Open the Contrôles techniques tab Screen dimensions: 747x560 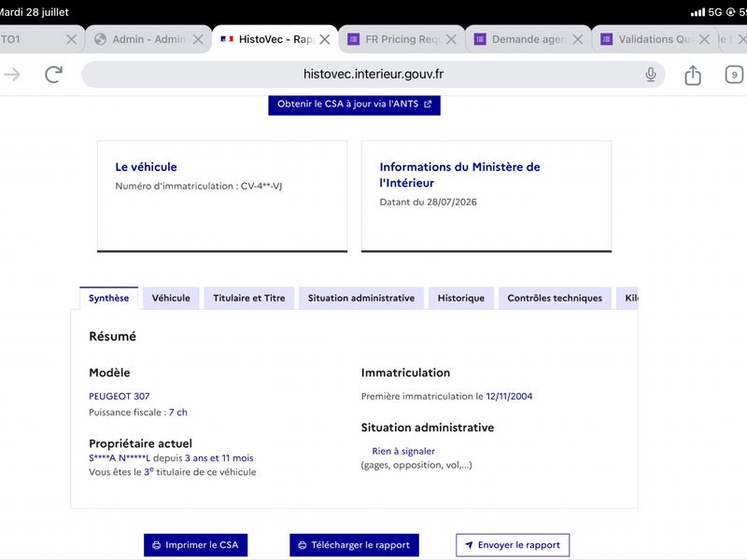(x=555, y=298)
